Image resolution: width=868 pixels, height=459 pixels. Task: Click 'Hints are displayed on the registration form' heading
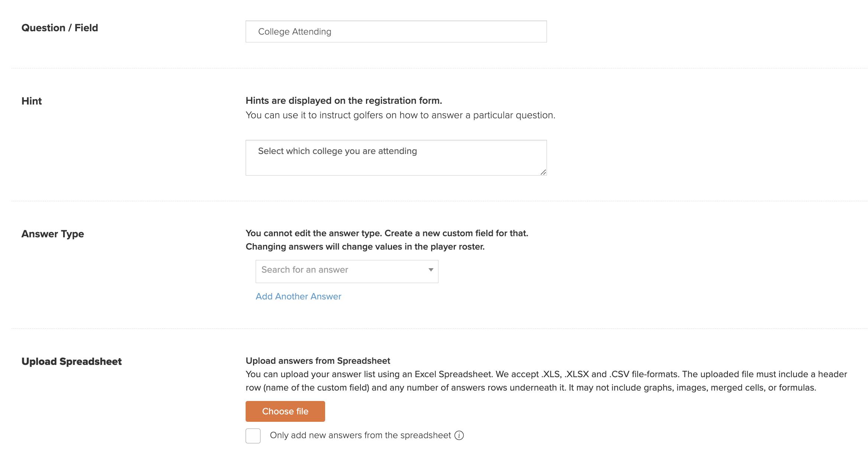tap(344, 101)
